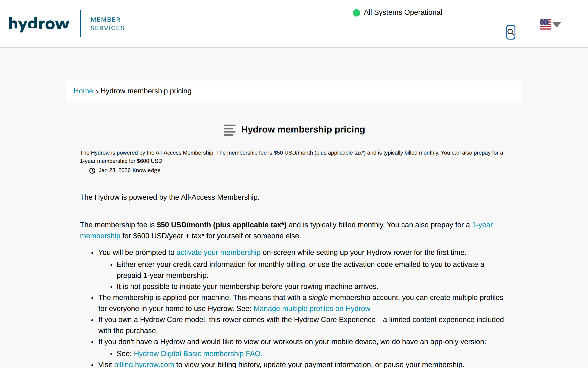Image resolution: width=588 pixels, height=368 pixels.
Task: Open the 1-year membership link
Action: click(286, 230)
